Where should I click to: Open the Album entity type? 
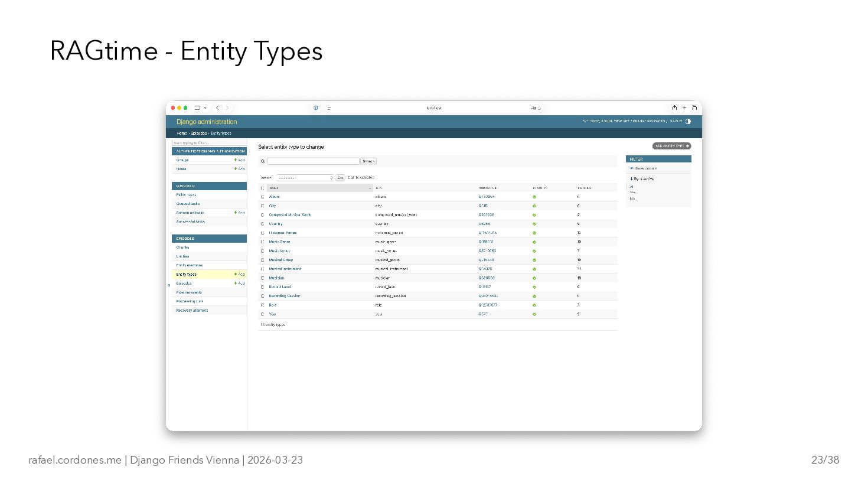275,197
